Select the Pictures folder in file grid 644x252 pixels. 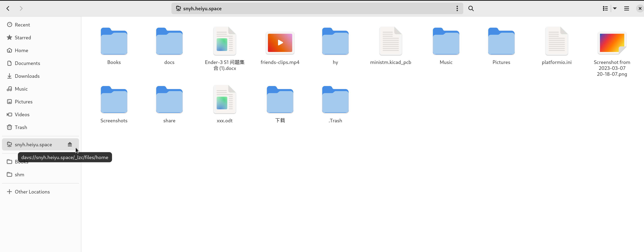click(501, 41)
